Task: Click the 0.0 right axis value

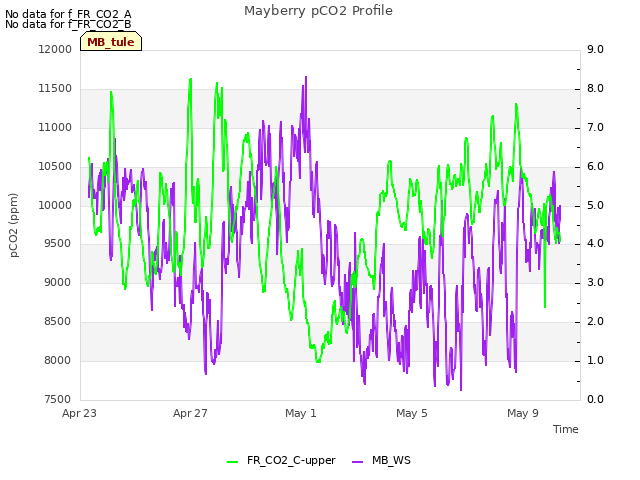Action: 595,399
